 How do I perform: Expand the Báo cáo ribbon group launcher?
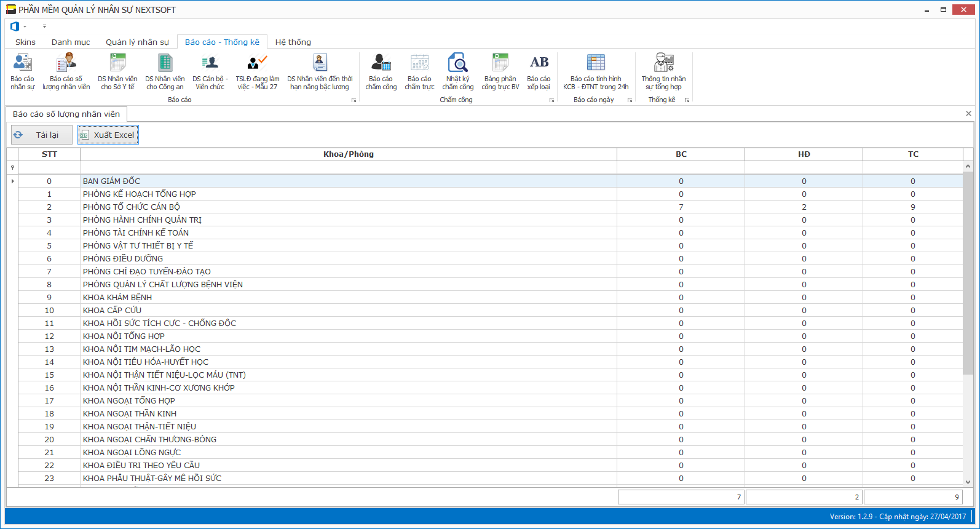click(354, 100)
